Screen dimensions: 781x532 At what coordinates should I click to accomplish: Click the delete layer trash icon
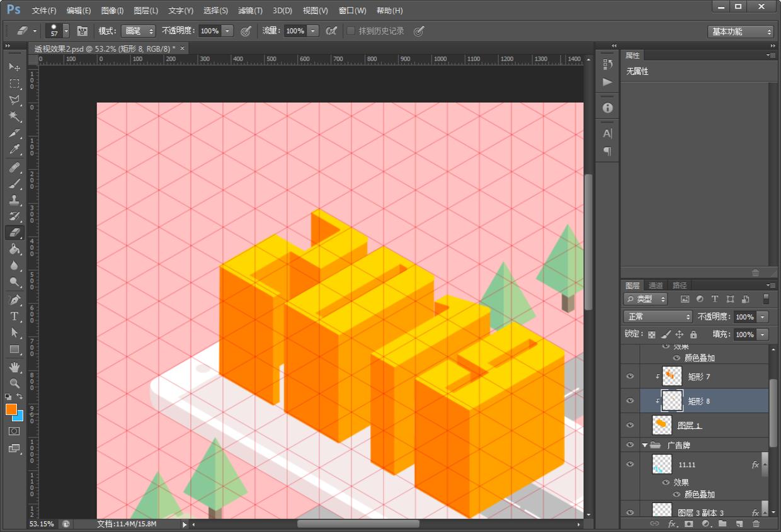[x=756, y=524]
